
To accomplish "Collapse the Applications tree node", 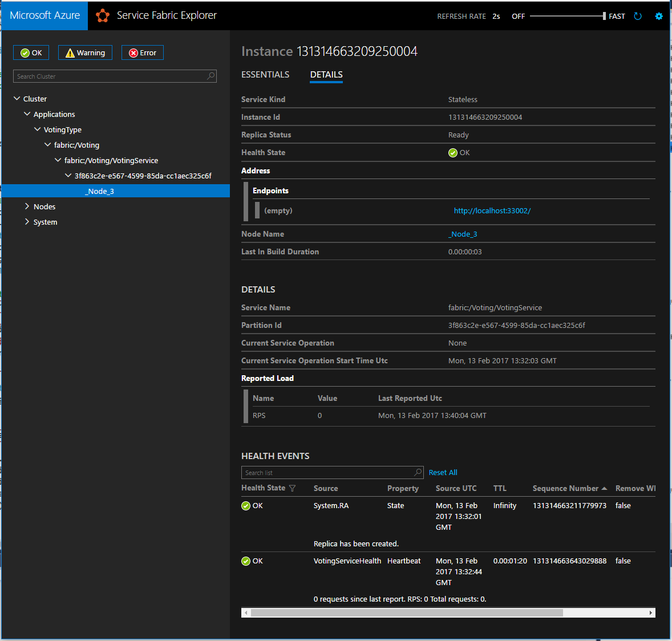I will coord(27,114).
